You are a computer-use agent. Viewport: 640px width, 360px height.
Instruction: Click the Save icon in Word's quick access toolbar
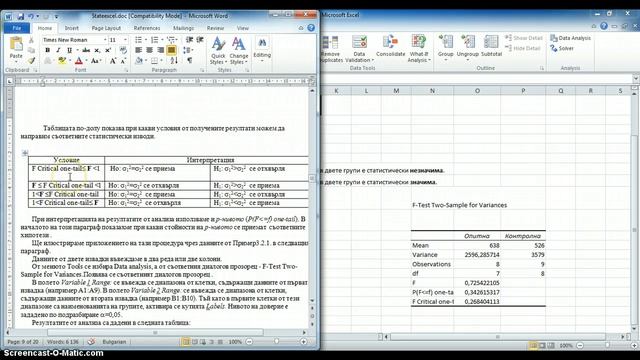point(21,16)
